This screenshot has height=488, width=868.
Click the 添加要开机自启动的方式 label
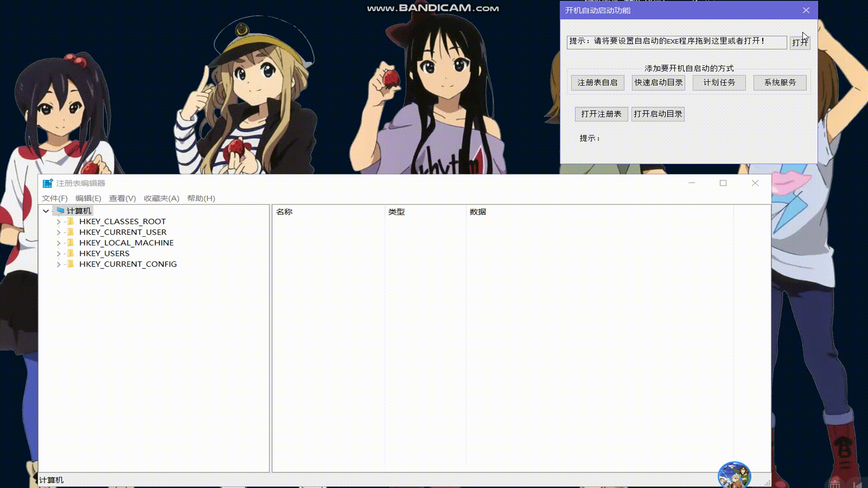(x=689, y=69)
